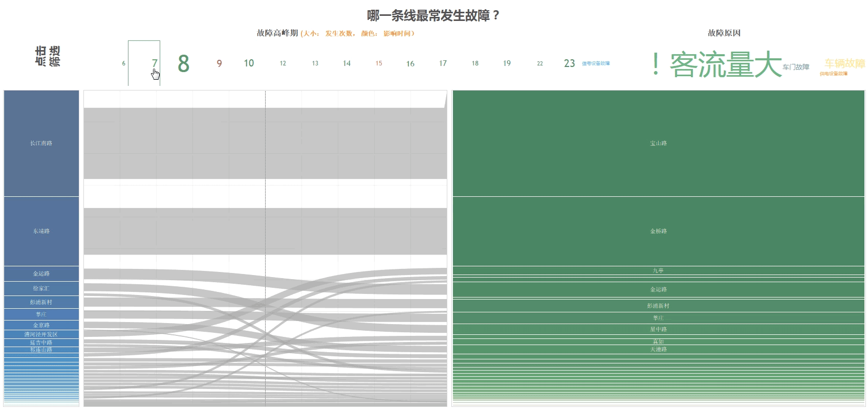Click the 客流量大 fault cause word
Screen dimensions: 868x411
725,65
